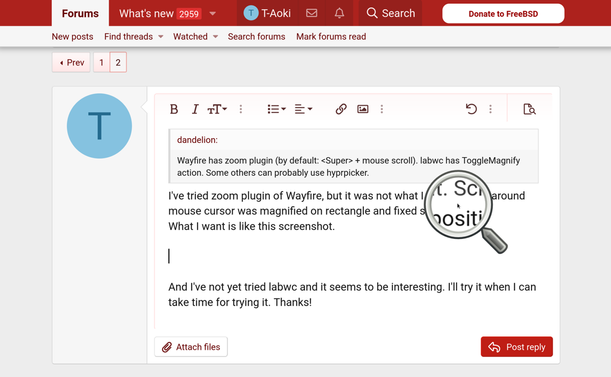The image size is (611, 377).
Task: Expand the What's new dropdown arrow
Action: click(x=213, y=13)
